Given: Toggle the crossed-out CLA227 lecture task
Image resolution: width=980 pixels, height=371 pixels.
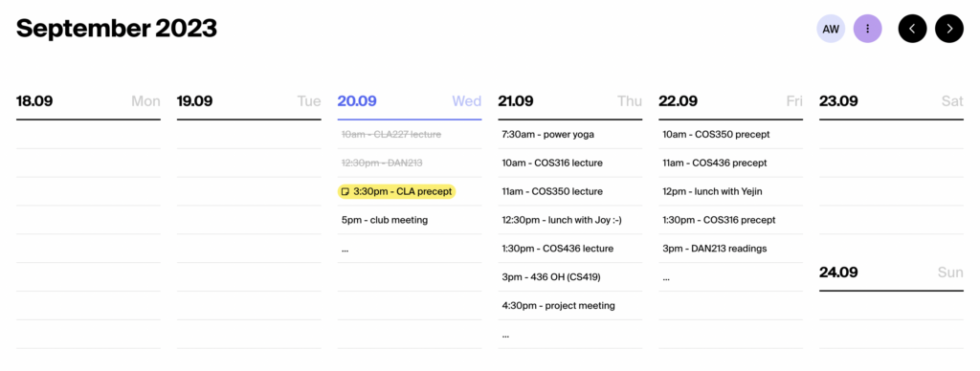Looking at the screenshot, I should [x=391, y=134].
